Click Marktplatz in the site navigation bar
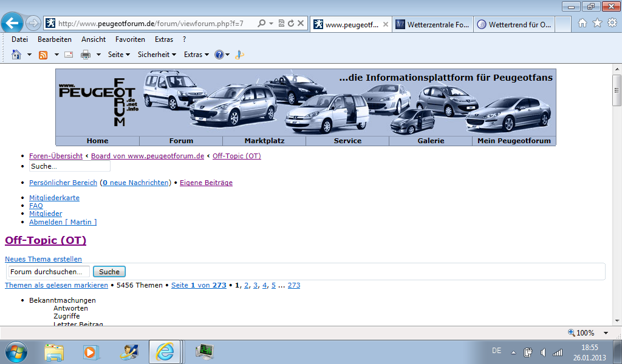 (x=264, y=141)
